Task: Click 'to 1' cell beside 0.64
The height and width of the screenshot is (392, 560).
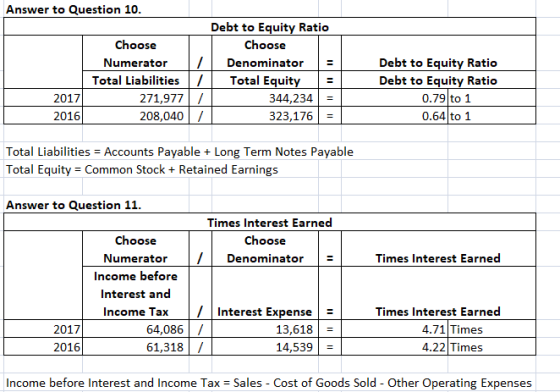Action: 492,116
